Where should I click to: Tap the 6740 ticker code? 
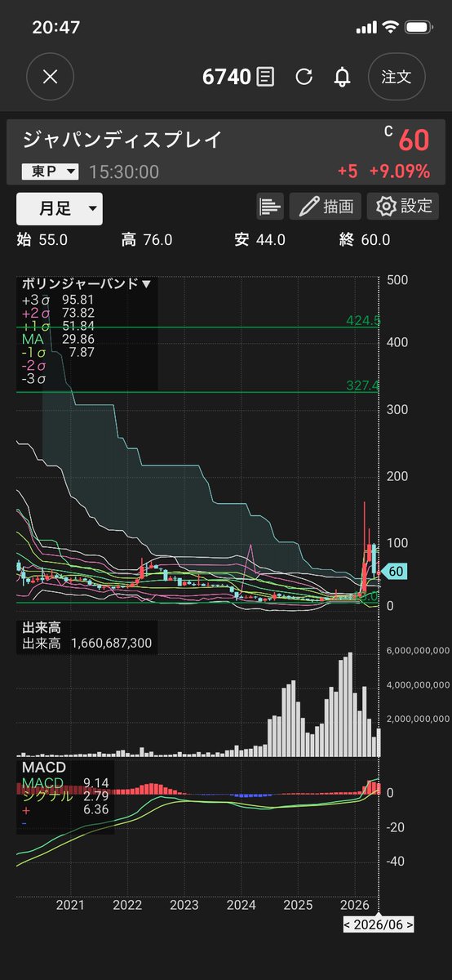click(226, 77)
